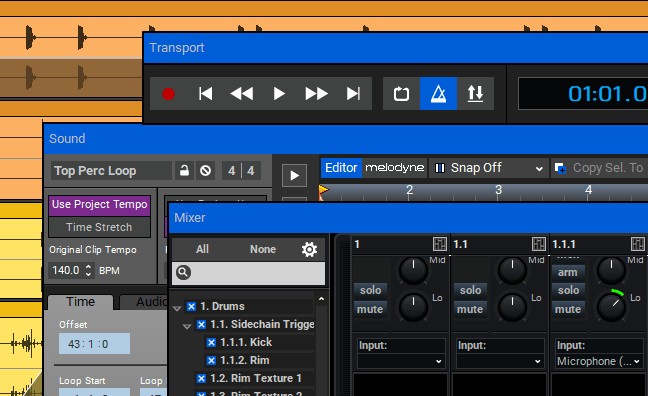Viewport: 648px width, 396px height.
Task: Open channel 1 EQ grid icon
Action: pos(440,244)
